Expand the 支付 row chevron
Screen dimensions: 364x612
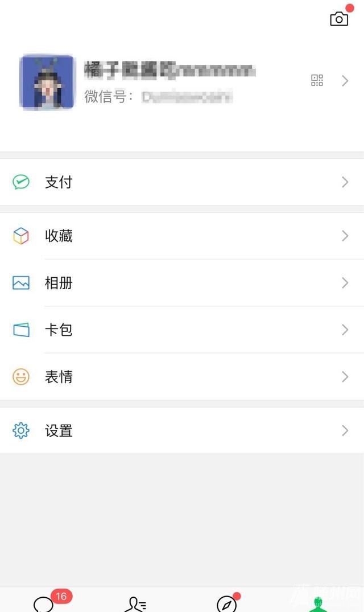(345, 182)
